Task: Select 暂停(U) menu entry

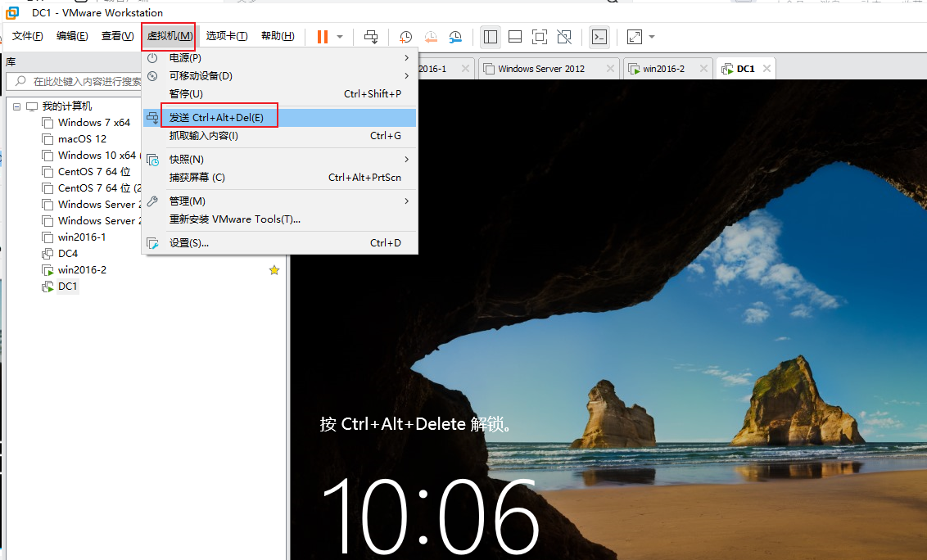Action: (279, 94)
